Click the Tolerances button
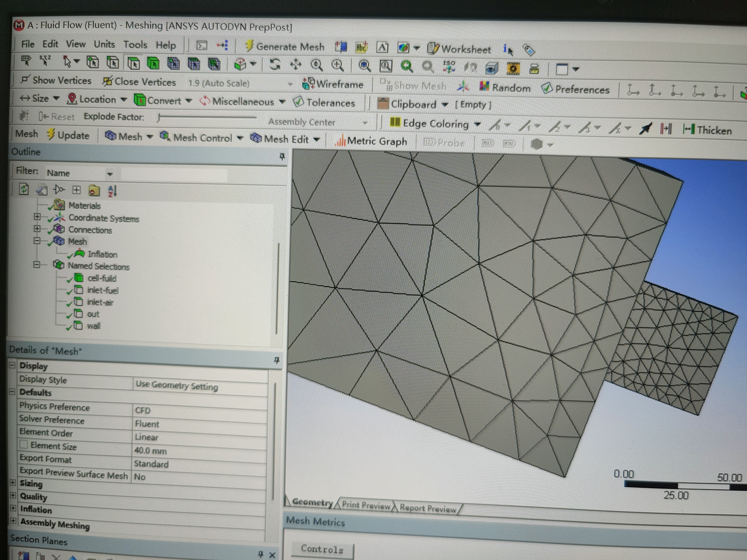This screenshot has height=560, width=747. click(x=324, y=103)
